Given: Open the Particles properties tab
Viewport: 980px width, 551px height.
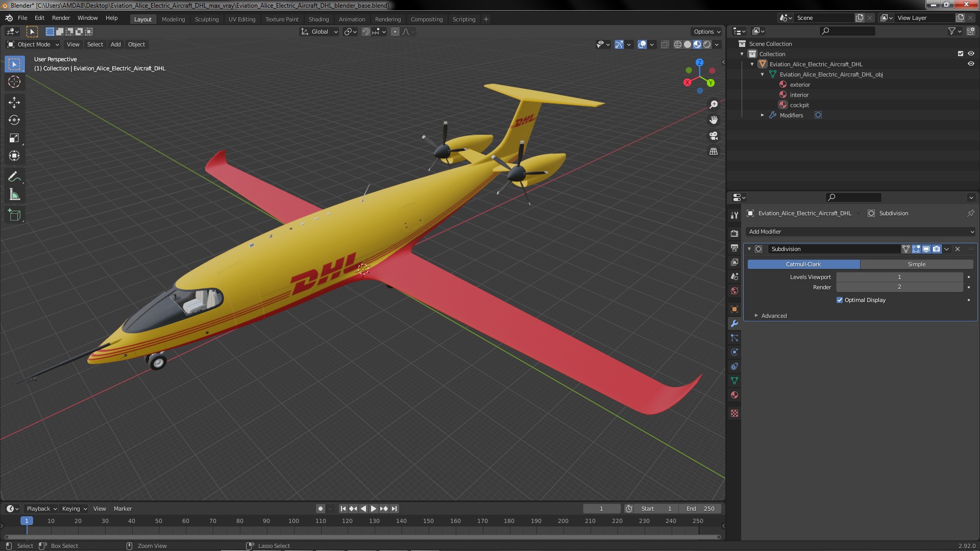Looking at the screenshot, I should 734,338.
